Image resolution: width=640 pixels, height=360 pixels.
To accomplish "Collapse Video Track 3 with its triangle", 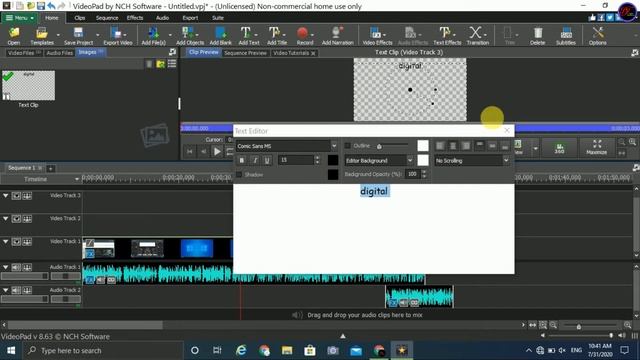I will click(6, 196).
